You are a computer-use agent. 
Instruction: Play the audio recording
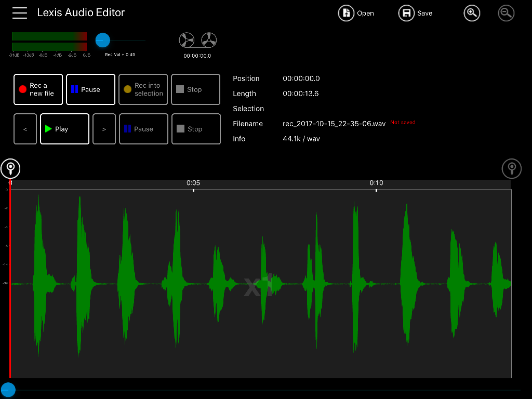click(65, 129)
